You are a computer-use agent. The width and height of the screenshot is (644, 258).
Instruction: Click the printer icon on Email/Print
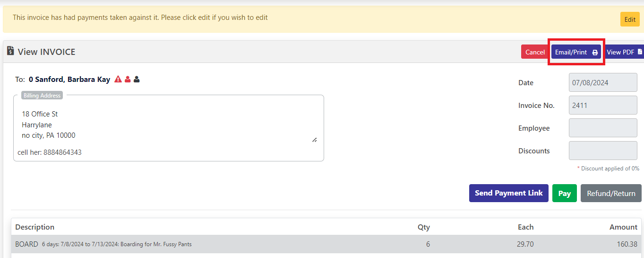point(595,53)
